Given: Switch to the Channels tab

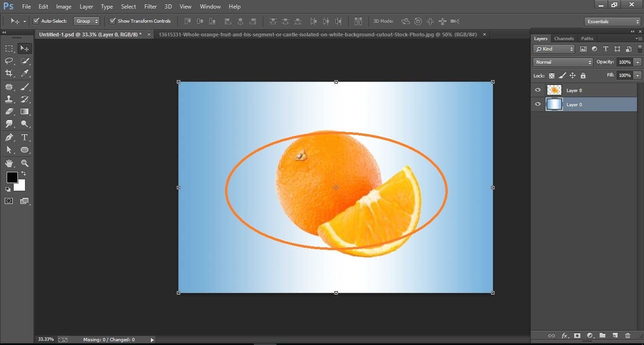Looking at the screenshot, I should (x=564, y=38).
